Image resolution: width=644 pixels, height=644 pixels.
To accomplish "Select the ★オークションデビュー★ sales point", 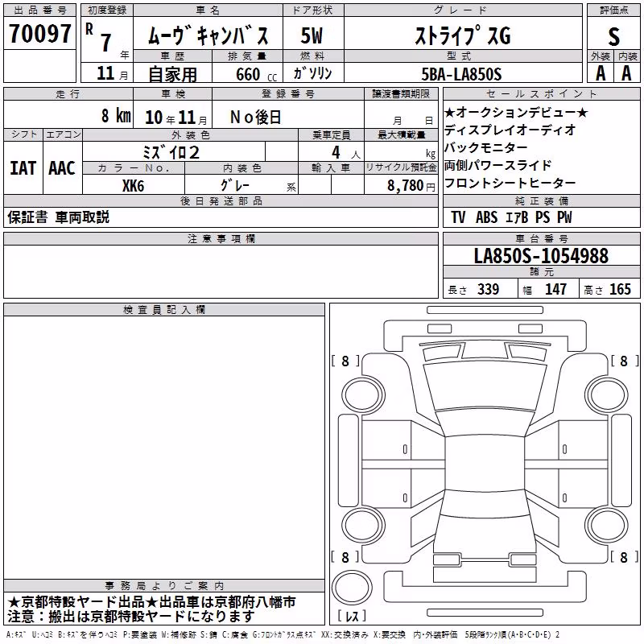I will coord(516,112).
